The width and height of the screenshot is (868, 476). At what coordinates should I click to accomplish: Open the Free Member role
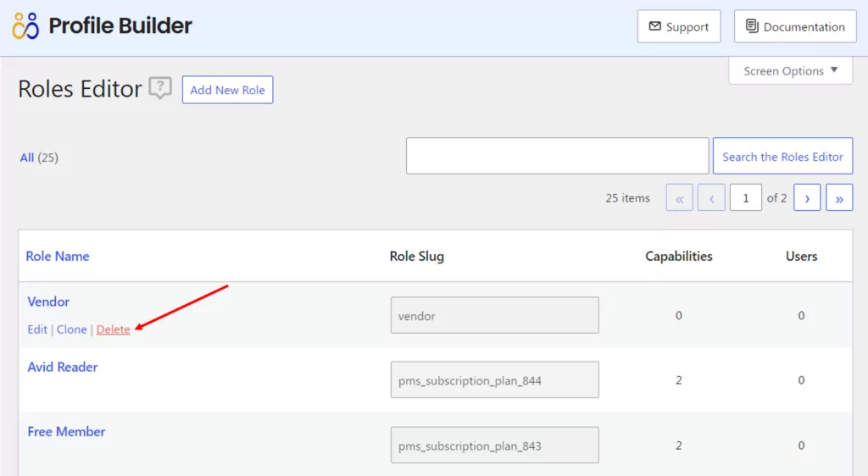(x=66, y=432)
